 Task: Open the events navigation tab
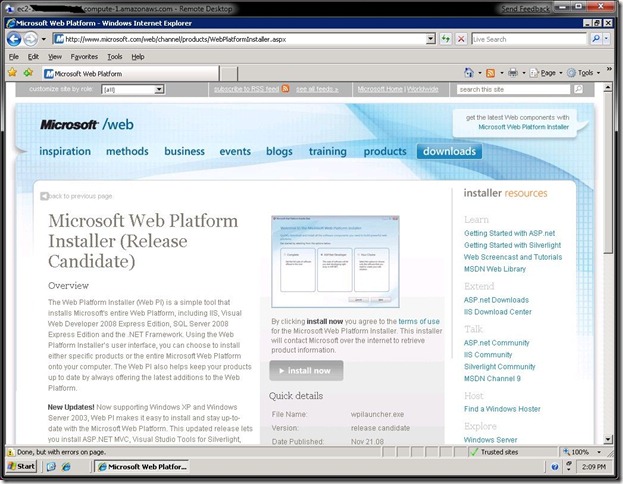coord(235,151)
